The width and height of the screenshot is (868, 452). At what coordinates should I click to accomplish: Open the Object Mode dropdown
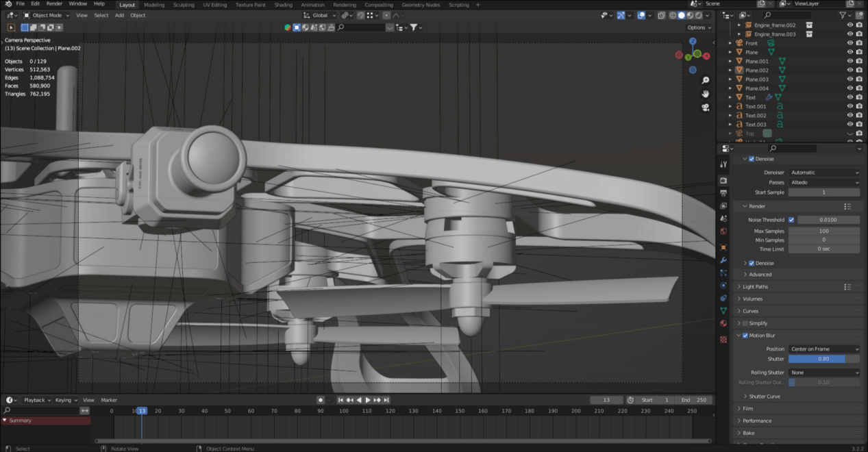coord(47,15)
